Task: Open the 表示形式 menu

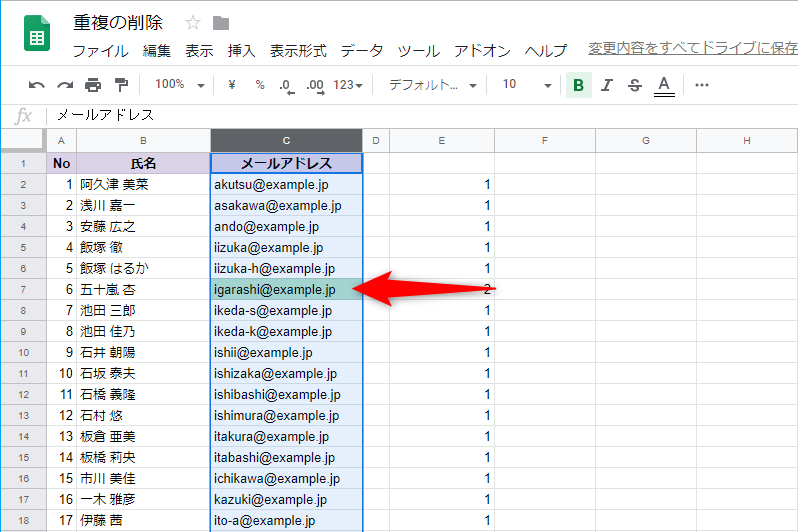Action: pos(298,51)
